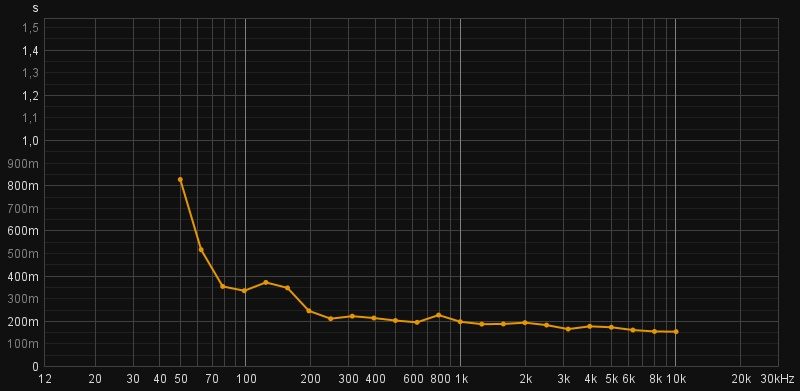
Task: Select the '0' y-axis label
Action: [35, 366]
